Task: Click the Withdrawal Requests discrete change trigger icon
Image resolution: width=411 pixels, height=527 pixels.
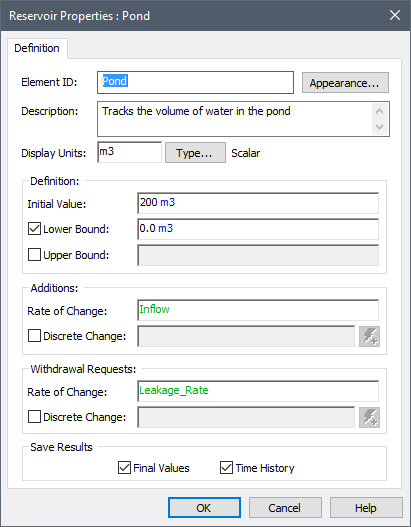Action: point(369,417)
